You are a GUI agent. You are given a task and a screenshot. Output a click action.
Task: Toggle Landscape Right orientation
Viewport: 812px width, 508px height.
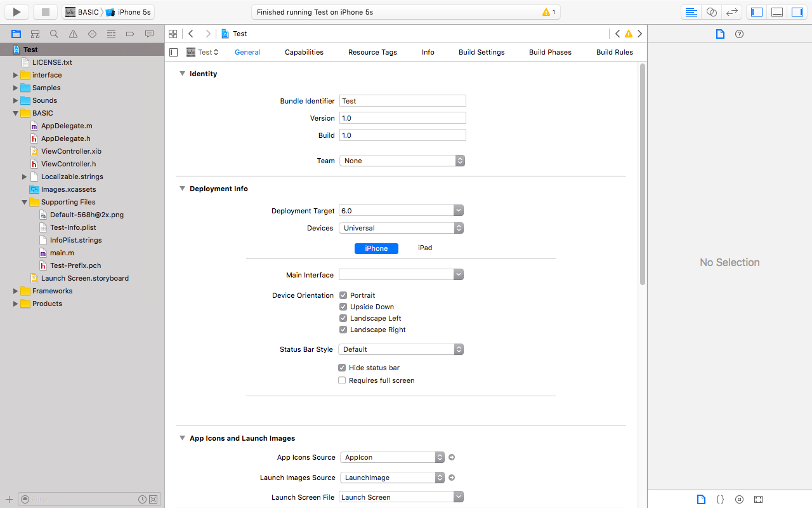tap(343, 330)
